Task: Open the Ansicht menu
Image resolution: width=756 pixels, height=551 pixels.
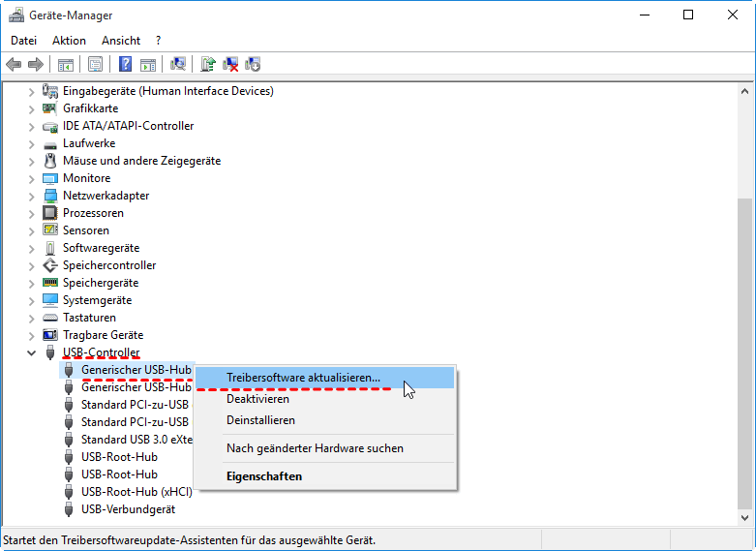Action: [x=121, y=41]
